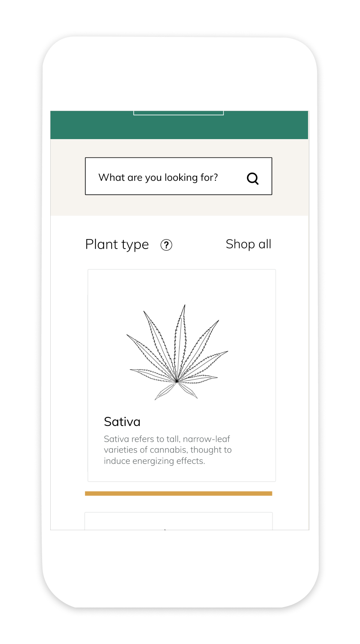This screenshot has height=644, width=360.
Task: Click the magnifying glass search icon
Action: click(x=253, y=178)
